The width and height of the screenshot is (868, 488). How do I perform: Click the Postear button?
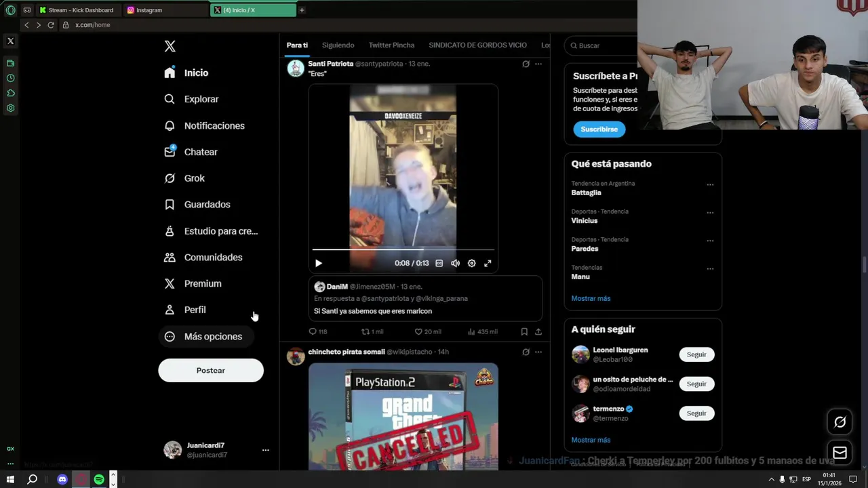(x=211, y=370)
